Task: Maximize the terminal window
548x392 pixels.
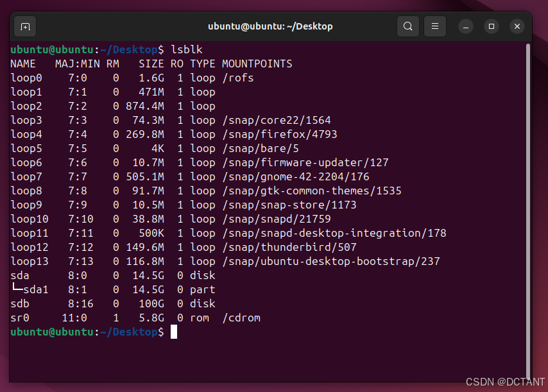Action: [492, 26]
